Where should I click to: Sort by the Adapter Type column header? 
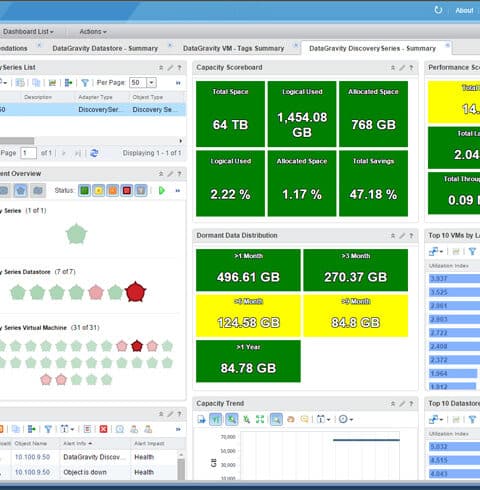pos(95,97)
